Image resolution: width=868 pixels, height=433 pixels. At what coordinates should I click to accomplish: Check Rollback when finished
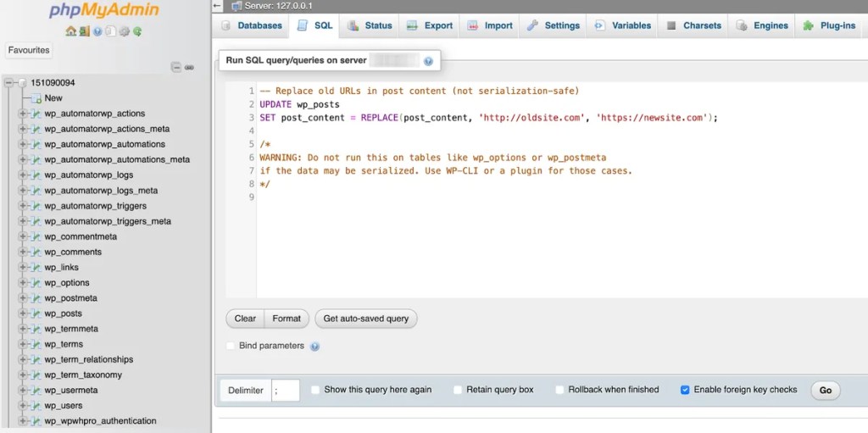click(559, 390)
